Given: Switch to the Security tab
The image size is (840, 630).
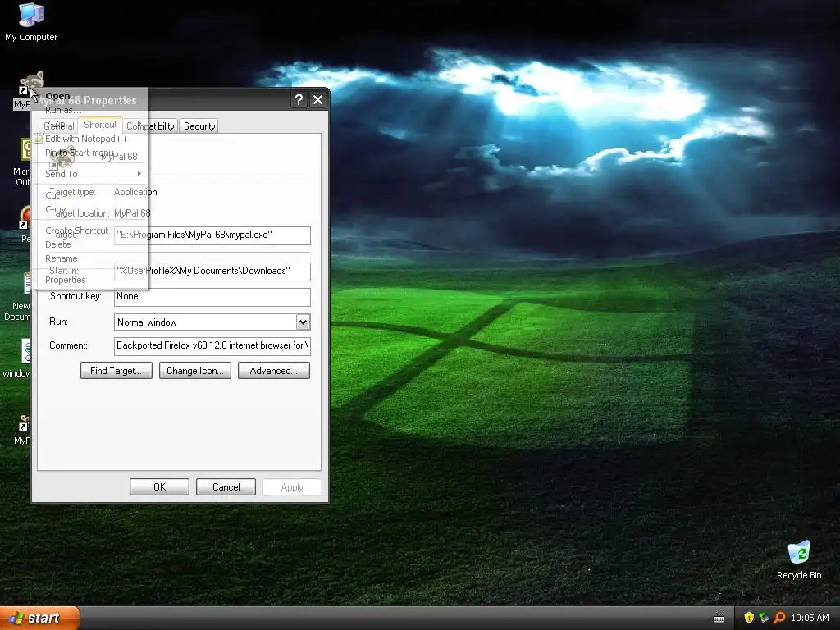Looking at the screenshot, I should [x=199, y=126].
